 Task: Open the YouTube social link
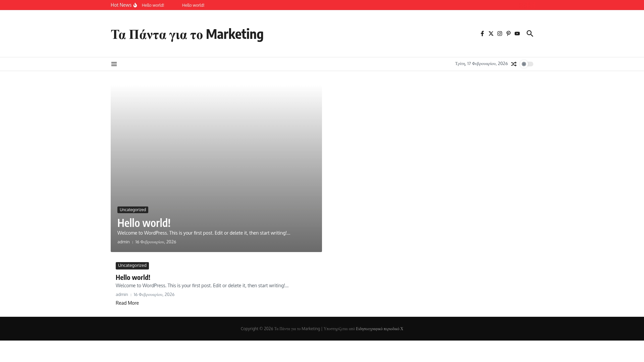(x=517, y=34)
